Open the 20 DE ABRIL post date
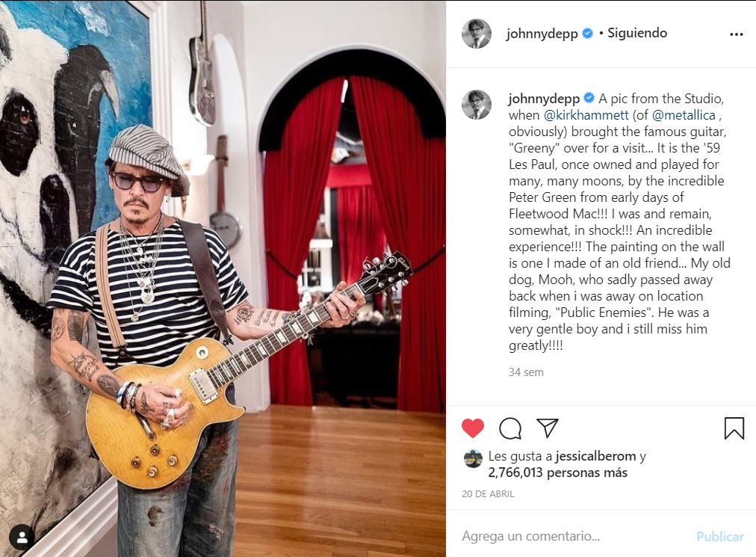This screenshot has width=756, height=557. [488, 493]
